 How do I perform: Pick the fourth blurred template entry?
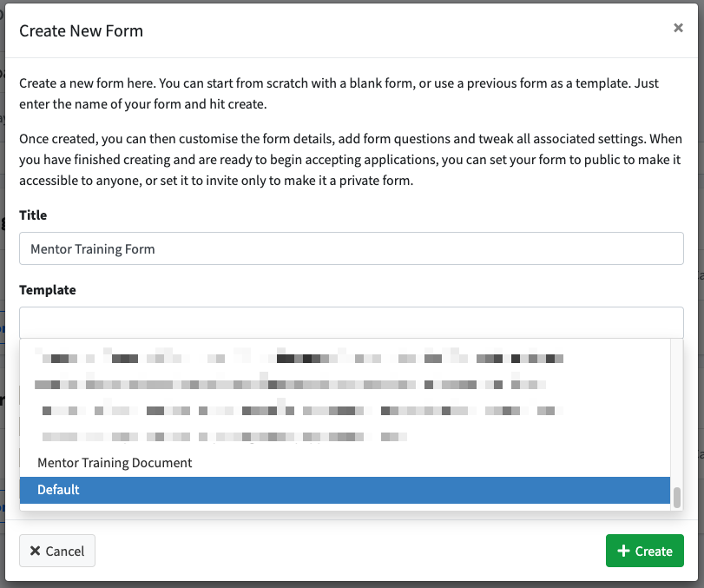(345, 437)
